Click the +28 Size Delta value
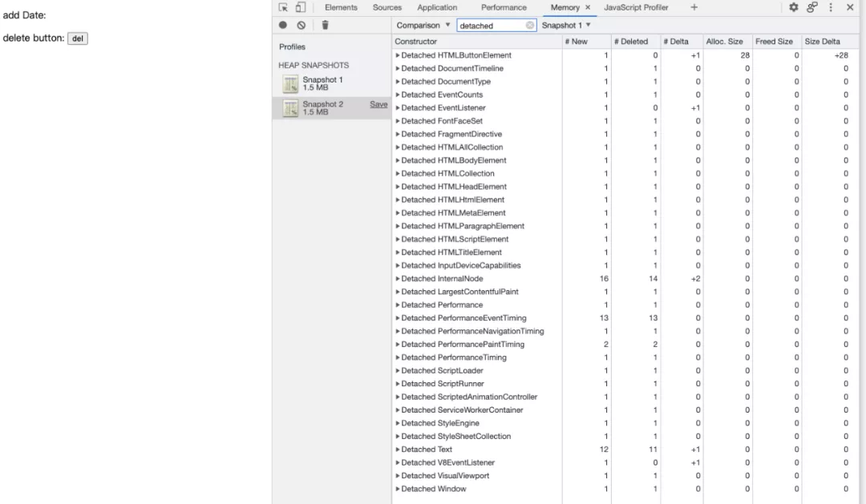The image size is (866, 504). point(840,55)
